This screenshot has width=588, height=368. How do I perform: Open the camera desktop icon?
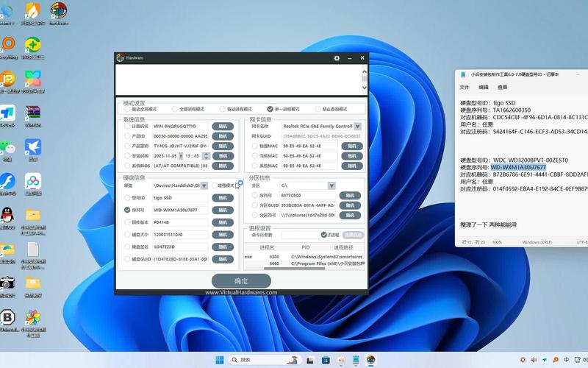(x=7, y=286)
